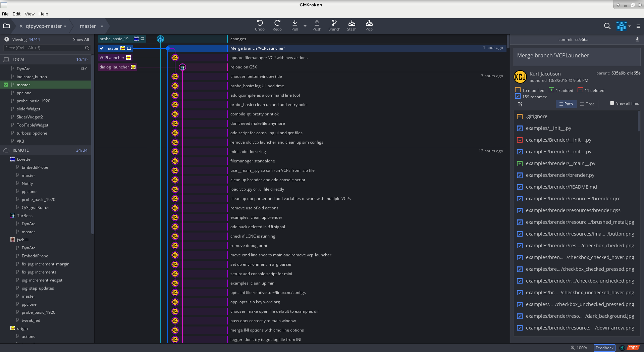Click the Show All link

[x=81, y=39]
